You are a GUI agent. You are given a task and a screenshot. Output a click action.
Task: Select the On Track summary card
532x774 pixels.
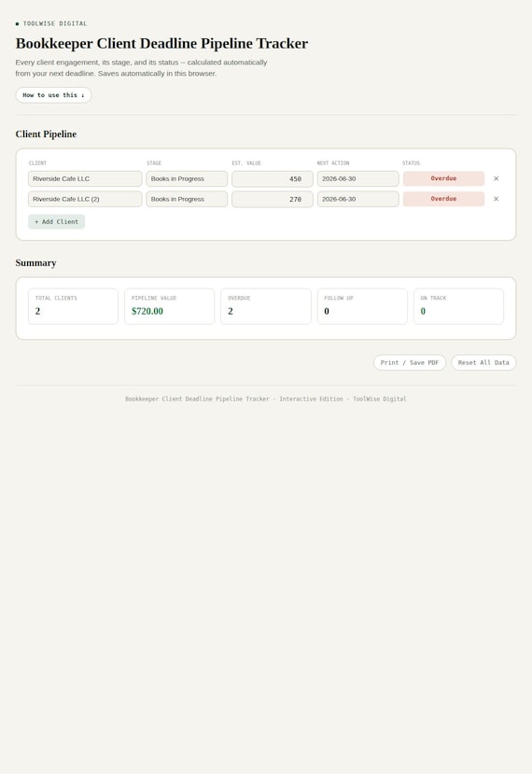point(458,306)
